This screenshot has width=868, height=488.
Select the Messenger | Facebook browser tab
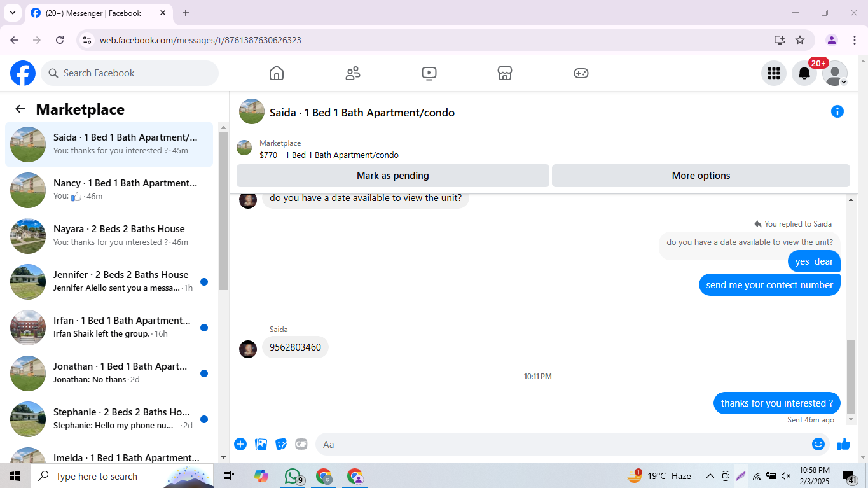pyautogui.click(x=99, y=13)
